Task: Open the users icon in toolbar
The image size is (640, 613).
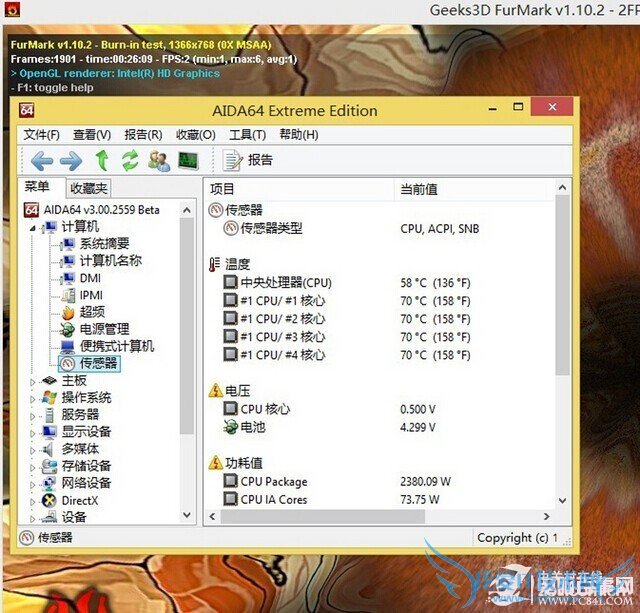Action: (x=159, y=161)
